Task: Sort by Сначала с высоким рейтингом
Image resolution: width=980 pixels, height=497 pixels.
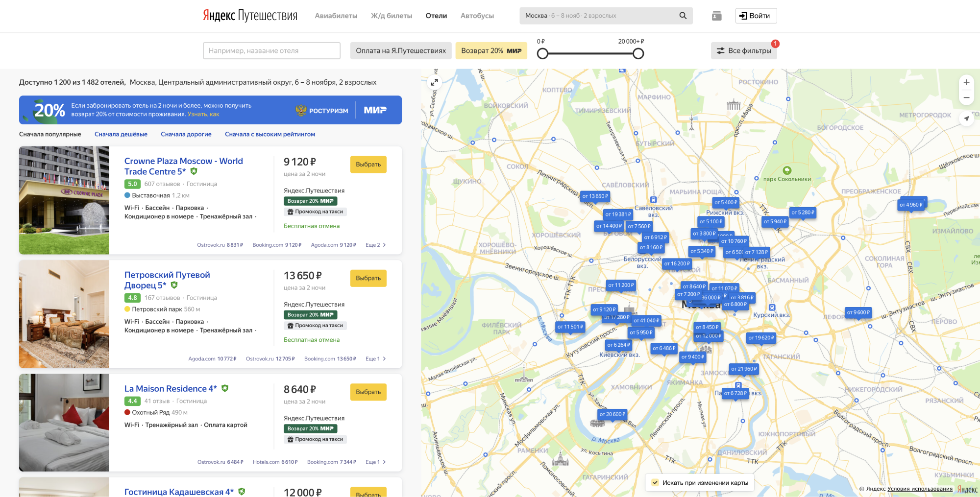Action: coord(270,134)
